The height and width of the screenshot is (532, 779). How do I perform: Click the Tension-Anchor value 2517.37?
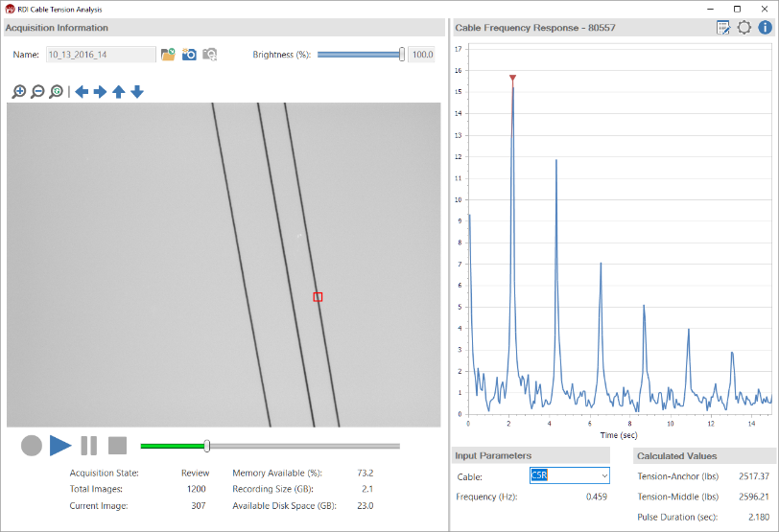[x=754, y=475]
